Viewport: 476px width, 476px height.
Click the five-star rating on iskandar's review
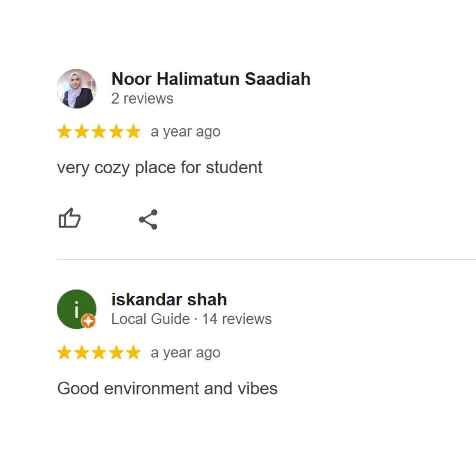[99, 353]
